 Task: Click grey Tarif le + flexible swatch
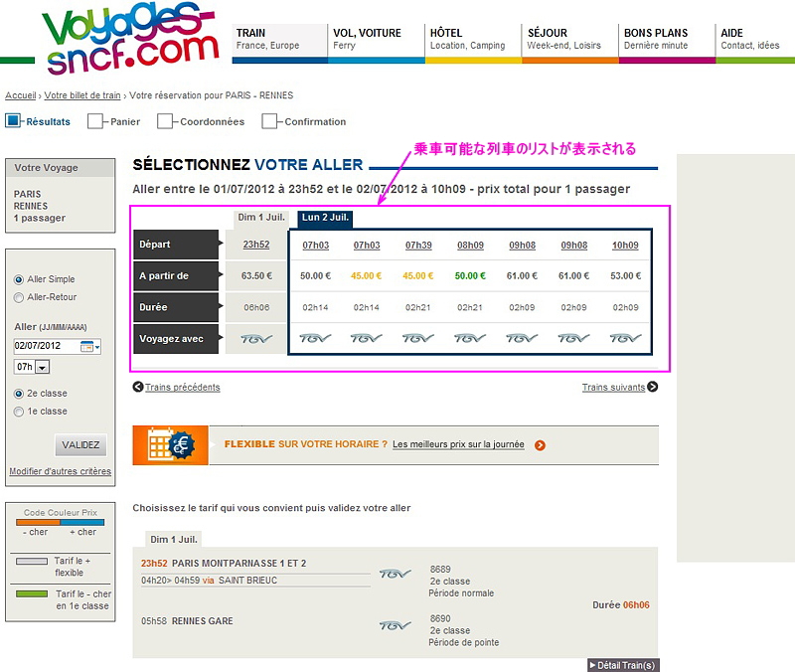coord(32,561)
